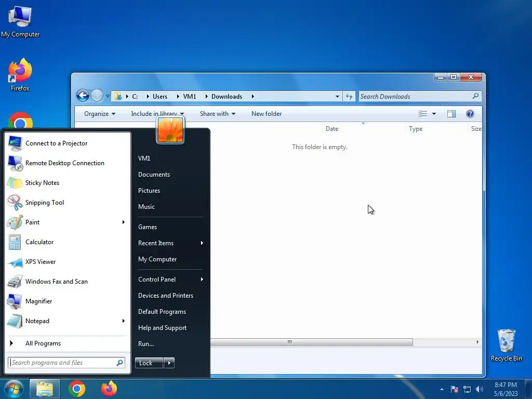The height and width of the screenshot is (399, 532).
Task: Select the My Computer desktop icon
Action: [x=20, y=22]
